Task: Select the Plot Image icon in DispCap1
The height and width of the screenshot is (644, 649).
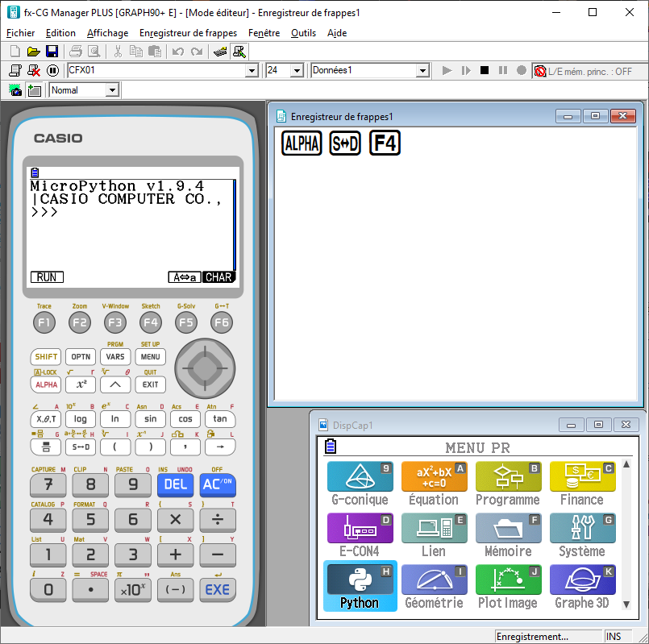Action: pos(508,587)
